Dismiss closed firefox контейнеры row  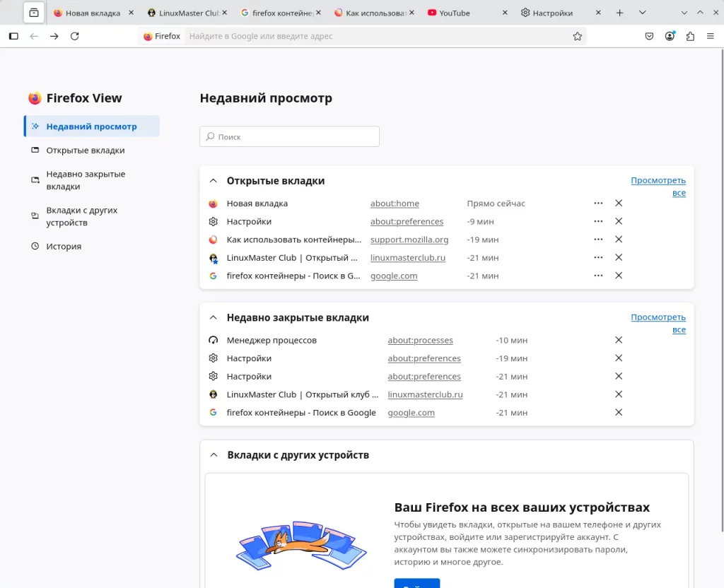[x=619, y=412]
